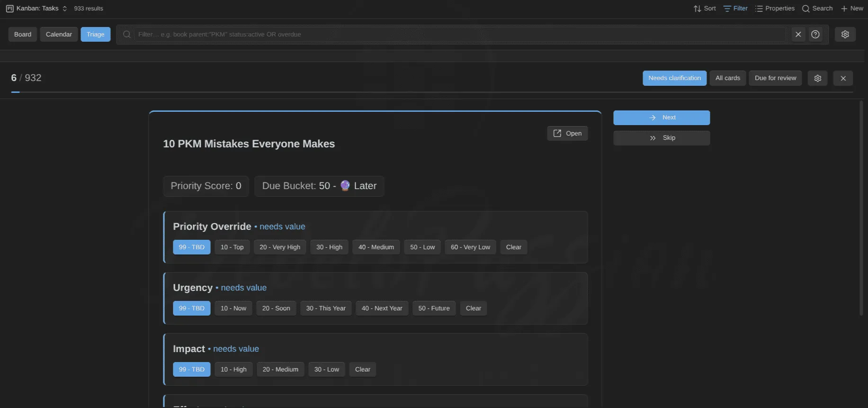
Task: Open the Properties toolbar option
Action: point(775,9)
